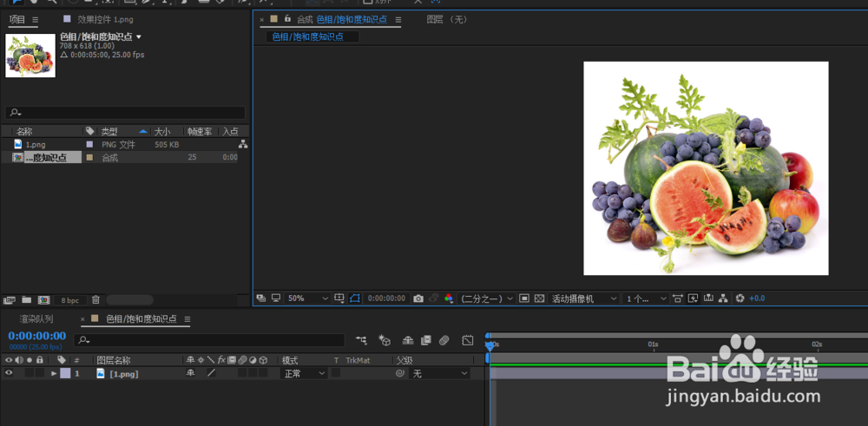Select the 色相/饱和度知识点 timeline tab
Viewport: 868px width, 426px height.
click(141, 319)
